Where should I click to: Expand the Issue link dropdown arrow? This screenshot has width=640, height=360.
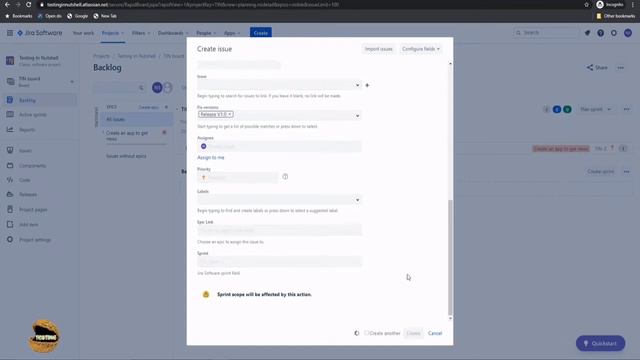point(357,85)
